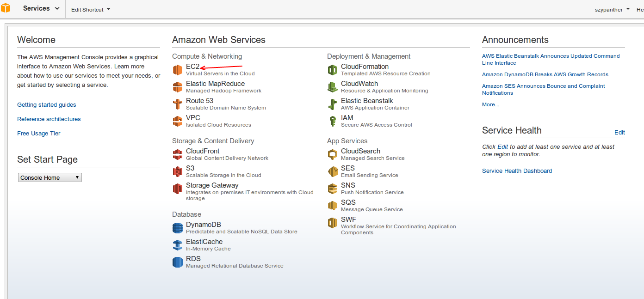This screenshot has height=299, width=644.
Task: Click the More... announcements link
Action: pos(490,104)
